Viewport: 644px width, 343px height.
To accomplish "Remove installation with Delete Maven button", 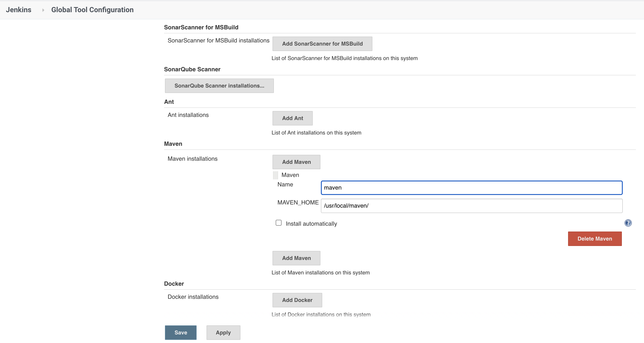I will pos(595,239).
